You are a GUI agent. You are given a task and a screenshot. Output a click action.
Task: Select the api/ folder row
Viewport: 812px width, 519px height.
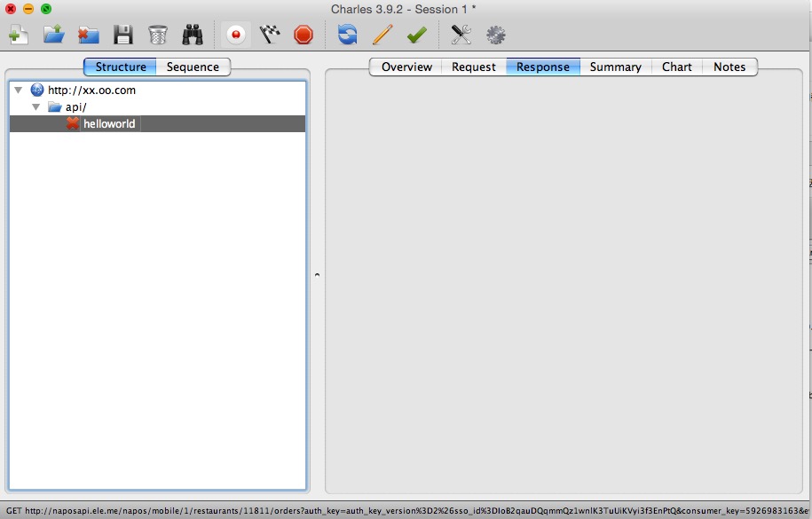[x=157, y=107]
